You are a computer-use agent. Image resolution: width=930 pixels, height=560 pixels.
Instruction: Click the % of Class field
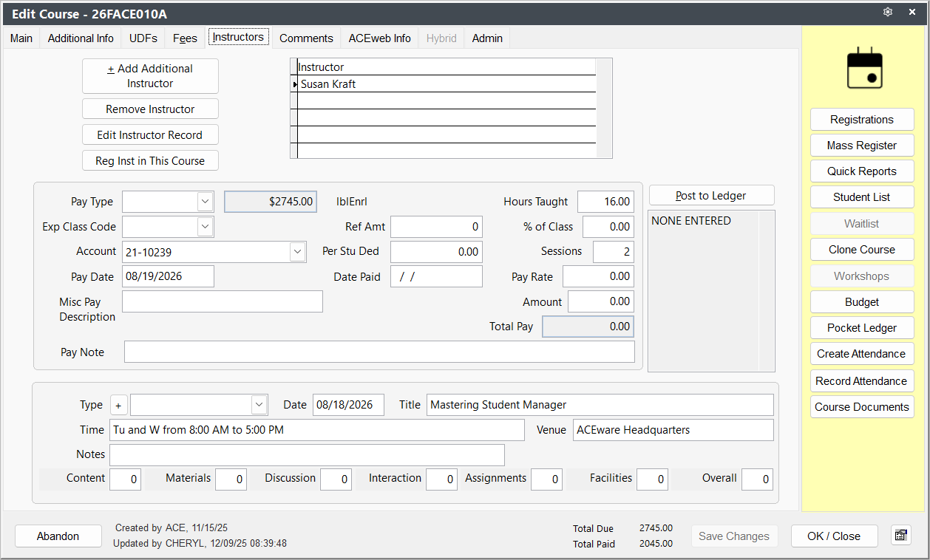click(x=608, y=227)
